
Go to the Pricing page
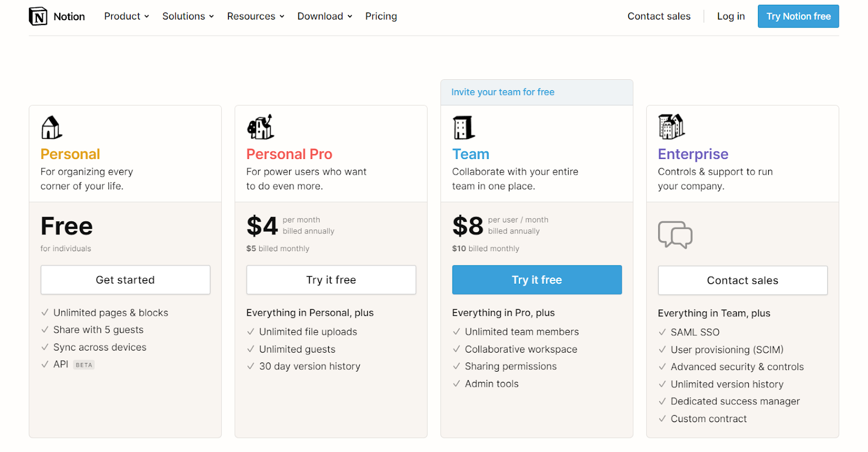[x=381, y=16]
